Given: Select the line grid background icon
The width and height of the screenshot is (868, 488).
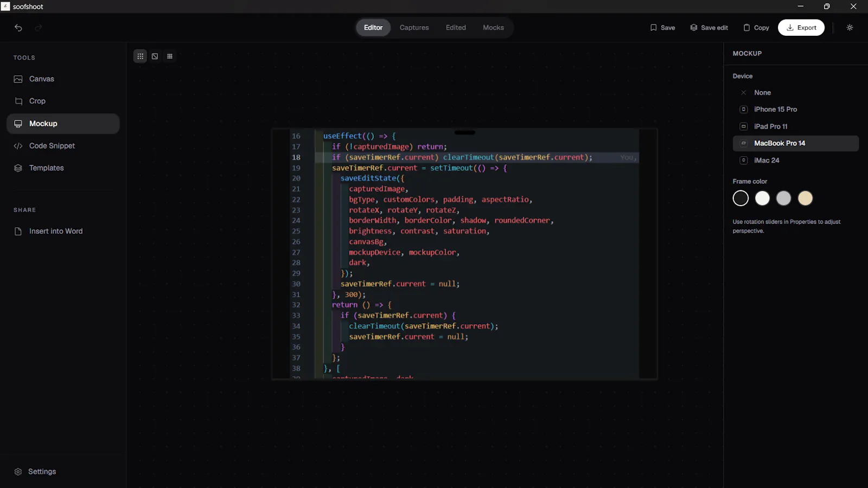Looking at the screenshot, I should coord(170,56).
